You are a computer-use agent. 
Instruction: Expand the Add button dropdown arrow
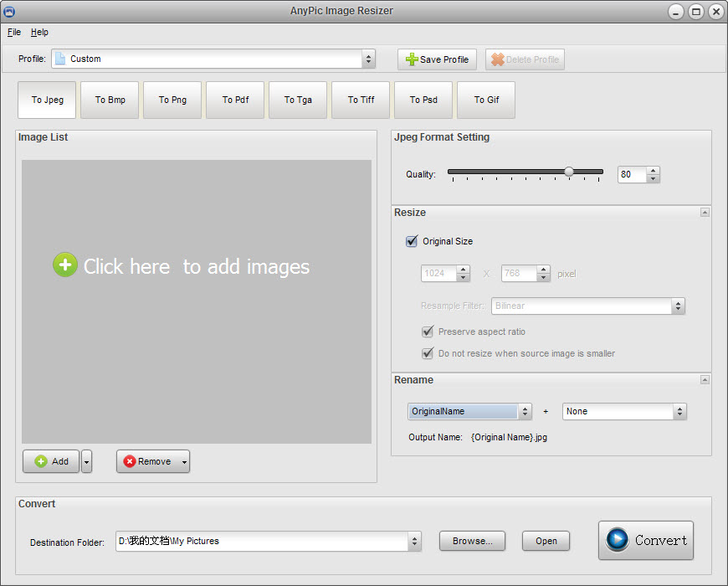tap(86, 461)
